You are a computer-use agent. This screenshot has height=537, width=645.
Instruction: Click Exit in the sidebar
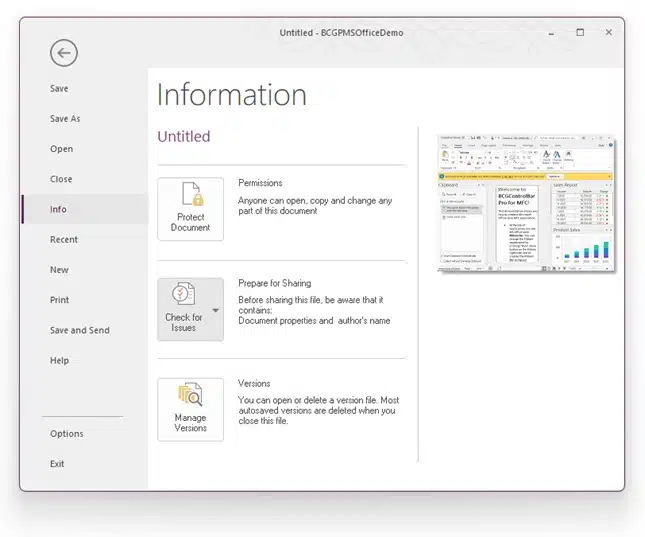click(x=57, y=464)
